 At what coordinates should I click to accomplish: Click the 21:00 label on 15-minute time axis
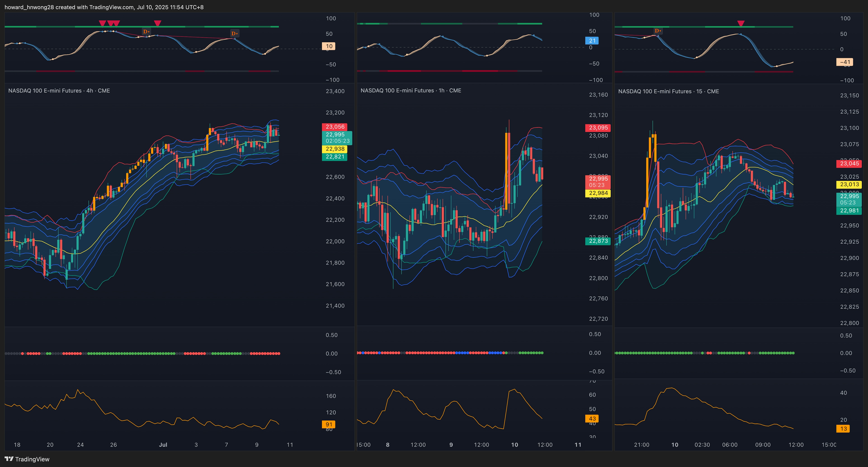(x=642, y=445)
